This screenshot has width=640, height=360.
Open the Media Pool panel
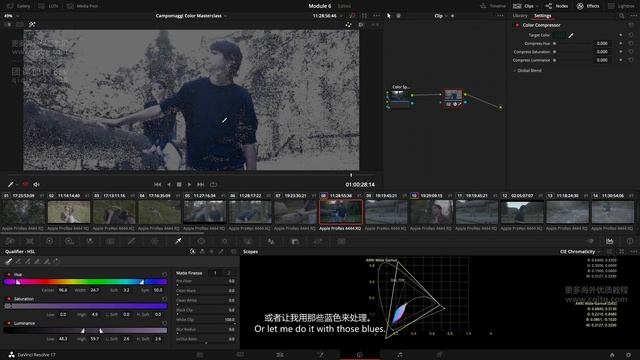click(x=82, y=6)
